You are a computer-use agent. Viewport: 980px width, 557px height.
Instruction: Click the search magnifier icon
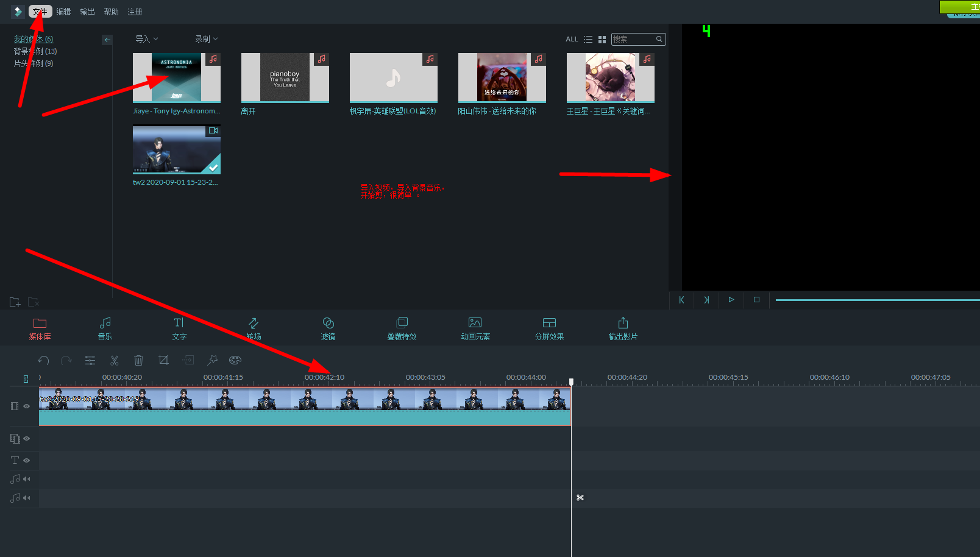[x=659, y=39]
